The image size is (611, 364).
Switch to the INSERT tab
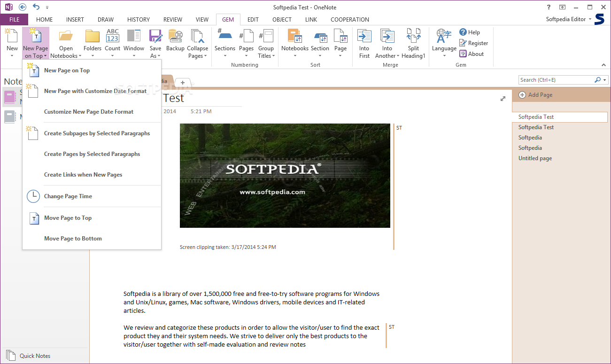(x=75, y=20)
